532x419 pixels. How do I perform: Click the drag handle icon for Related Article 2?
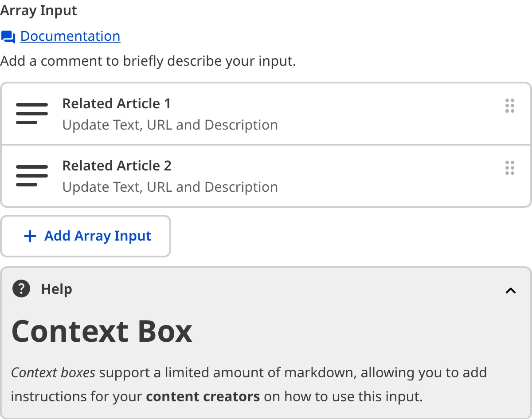click(31, 176)
